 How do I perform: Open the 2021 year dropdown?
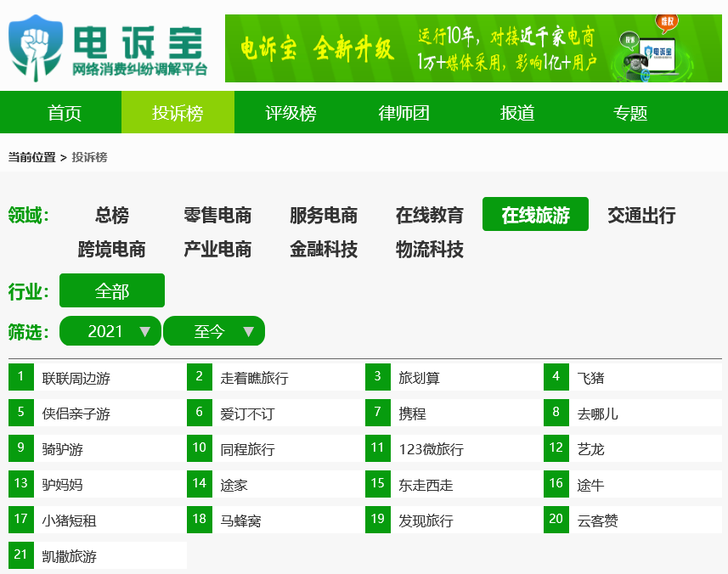[x=110, y=331]
